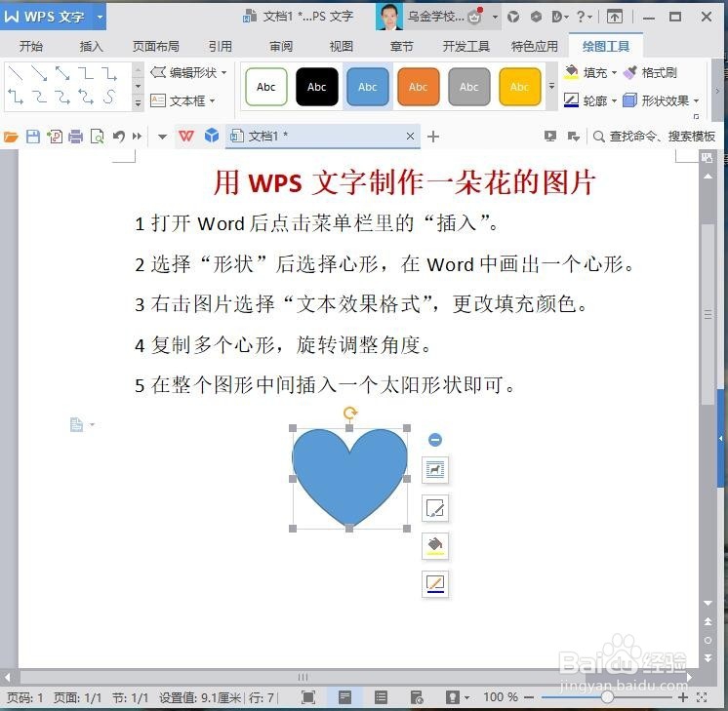The image size is (728, 711).
Task: Click the Format Painter (格式刷) button
Action: click(x=650, y=73)
